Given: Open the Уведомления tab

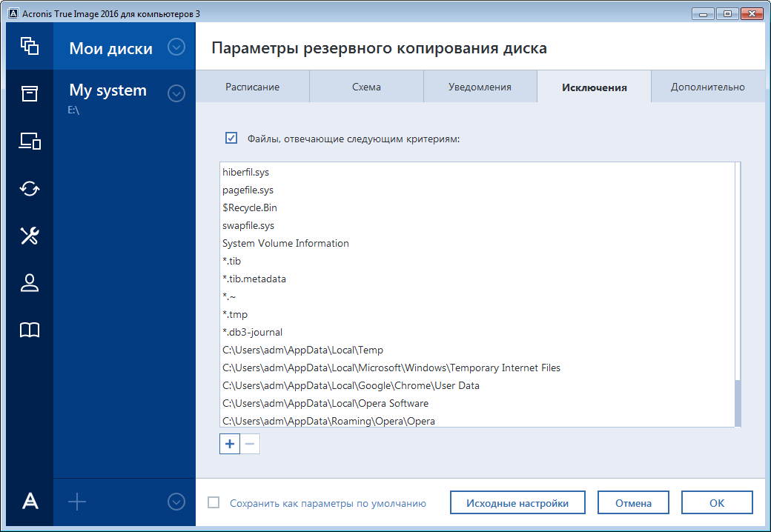Looking at the screenshot, I should (x=480, y=86).
